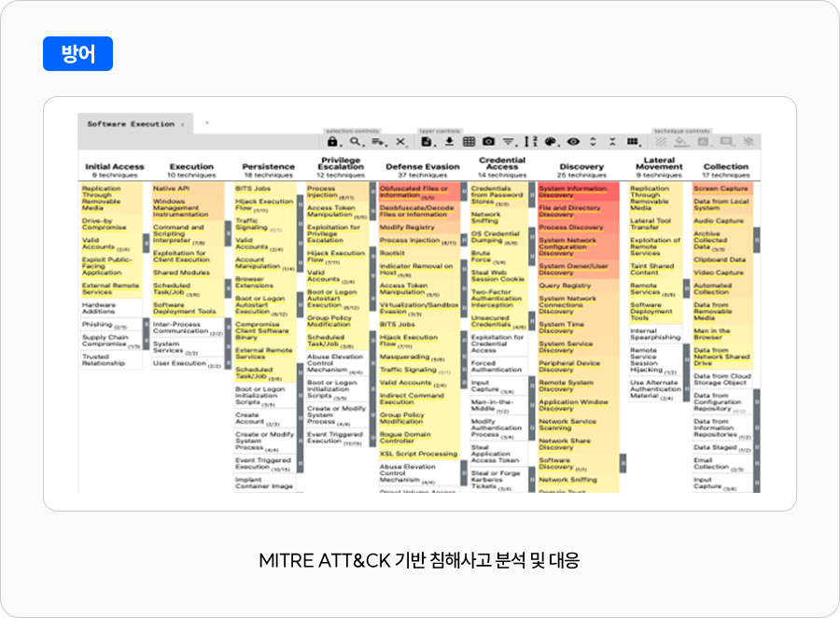Open the technique scoring icon

[x=703, y=142]
